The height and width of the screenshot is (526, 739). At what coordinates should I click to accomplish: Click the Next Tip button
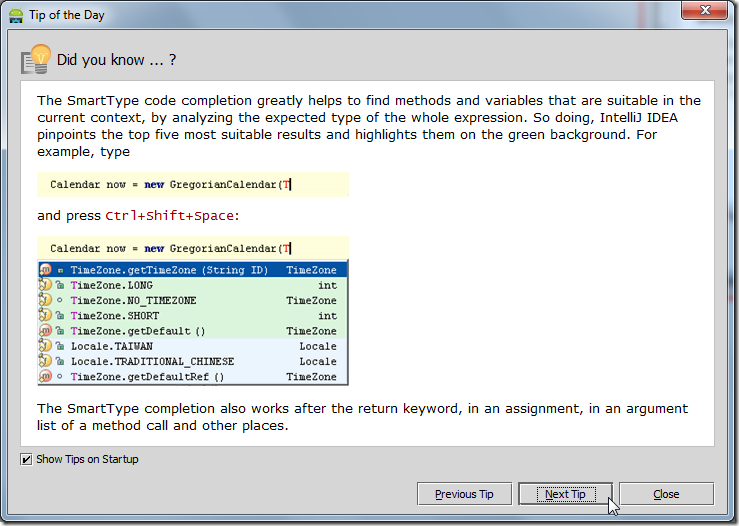pyautogui.click(x=565, y=494)
